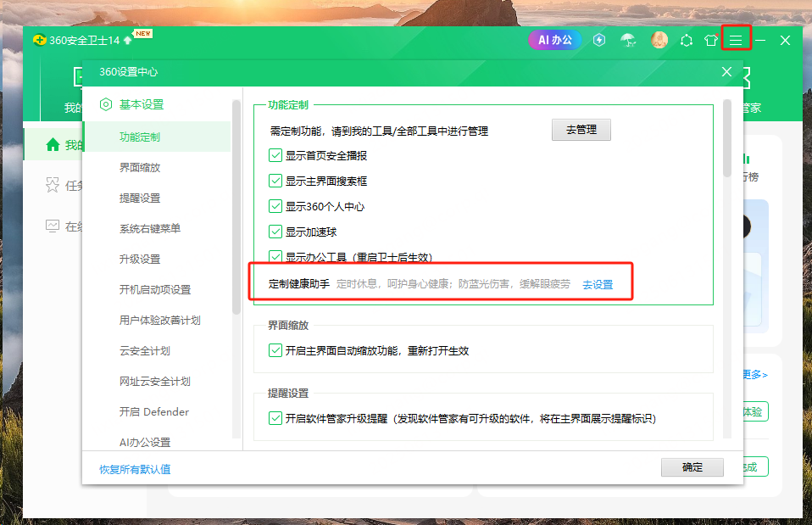
Task: Click the skin (T-shirt) icon
Action: point(711,40)
